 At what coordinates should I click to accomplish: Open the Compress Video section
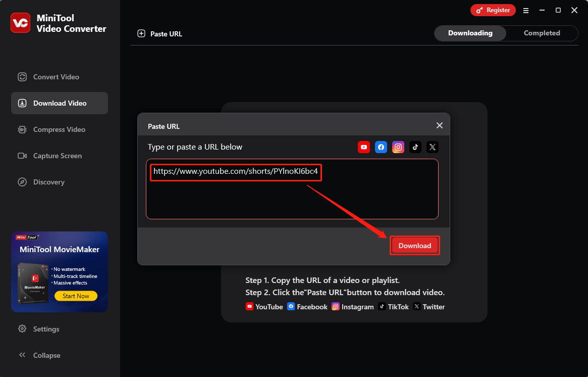pos(51,129)
